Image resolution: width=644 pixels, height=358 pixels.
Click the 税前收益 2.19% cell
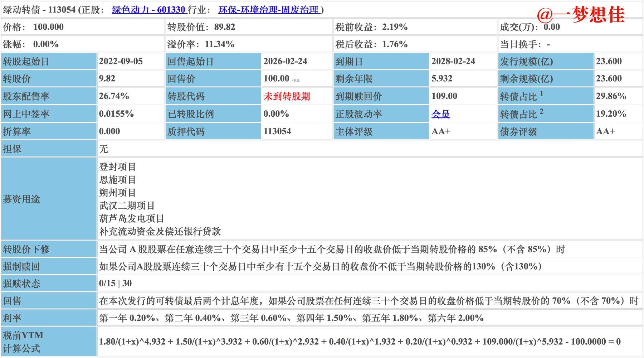click(415, 27)
